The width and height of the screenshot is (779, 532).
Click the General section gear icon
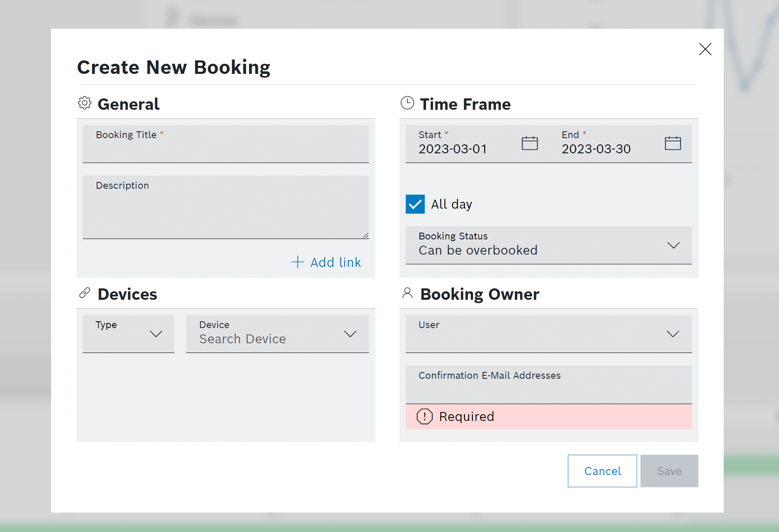pyautogui.click(x=85, y=103)
